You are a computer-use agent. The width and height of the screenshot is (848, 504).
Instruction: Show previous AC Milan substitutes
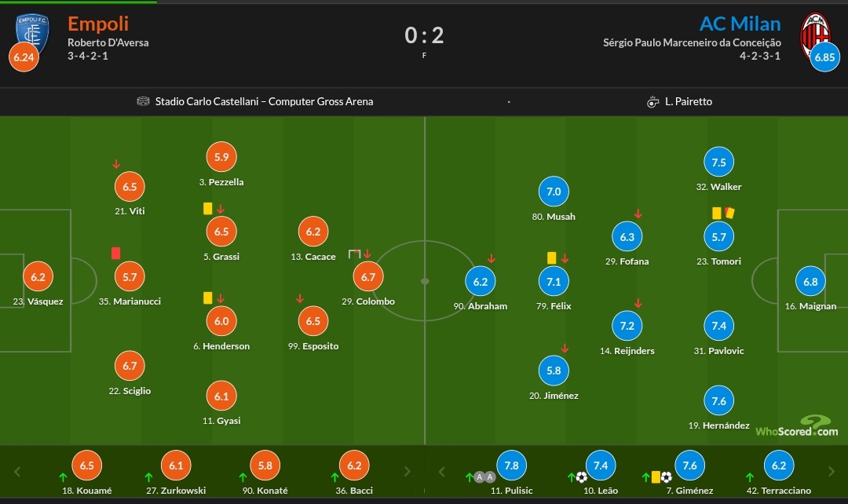(x=442, y=472)
